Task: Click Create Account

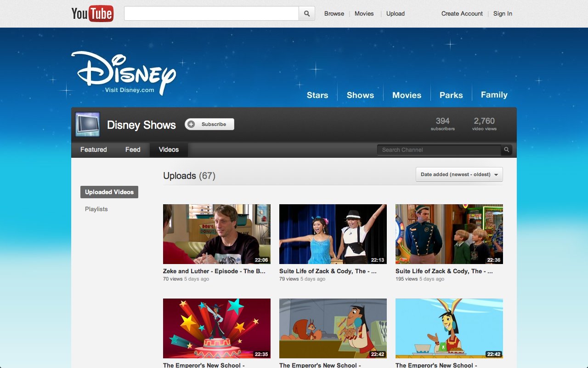Action: coord(462,13)
